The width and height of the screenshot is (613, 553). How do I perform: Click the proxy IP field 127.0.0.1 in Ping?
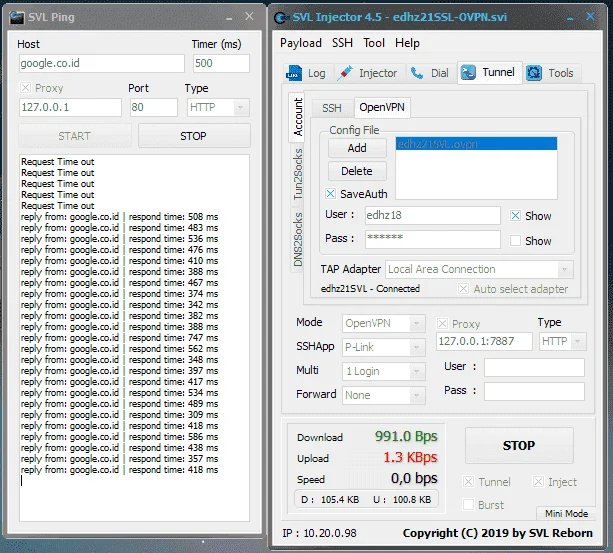70,107
